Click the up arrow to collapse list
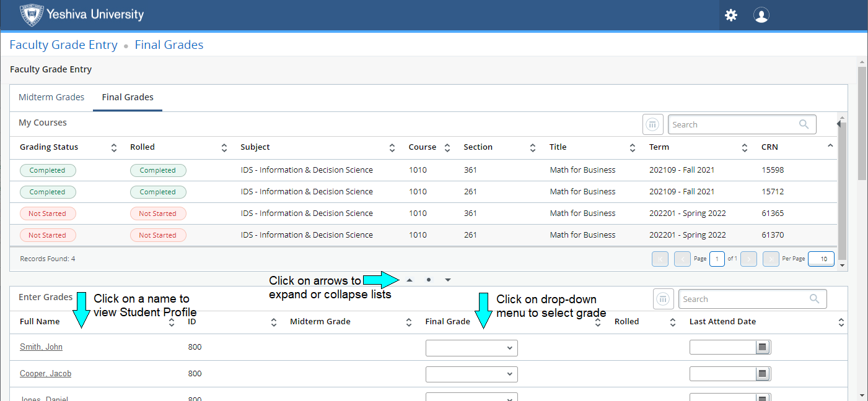The height and width of the screenshot is (401, 868). coord(410,280)
